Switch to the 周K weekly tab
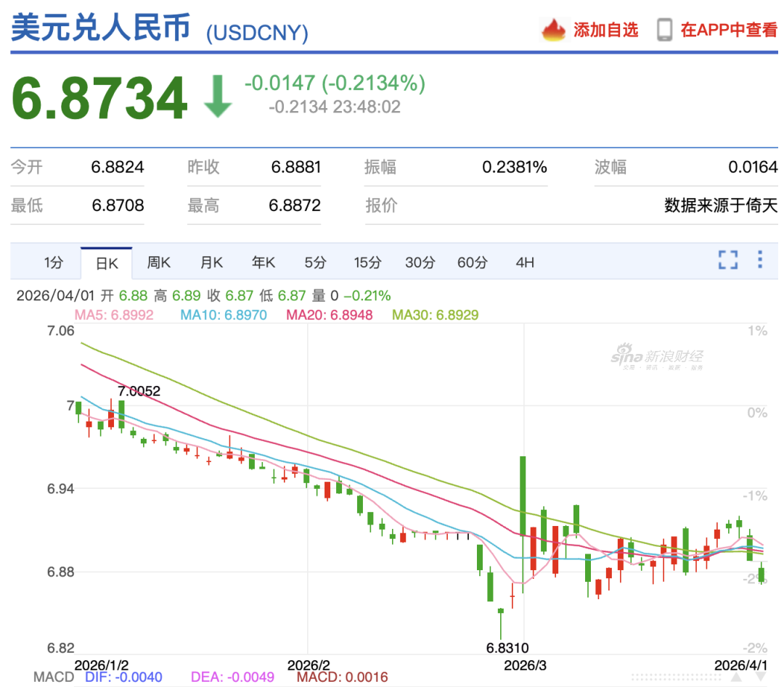 point(158,263)
